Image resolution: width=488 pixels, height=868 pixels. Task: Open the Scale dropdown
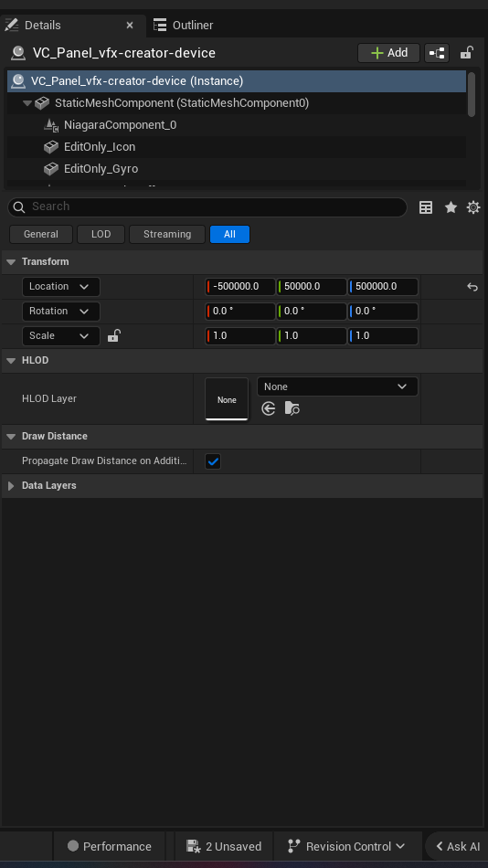(x=61, y=336)
